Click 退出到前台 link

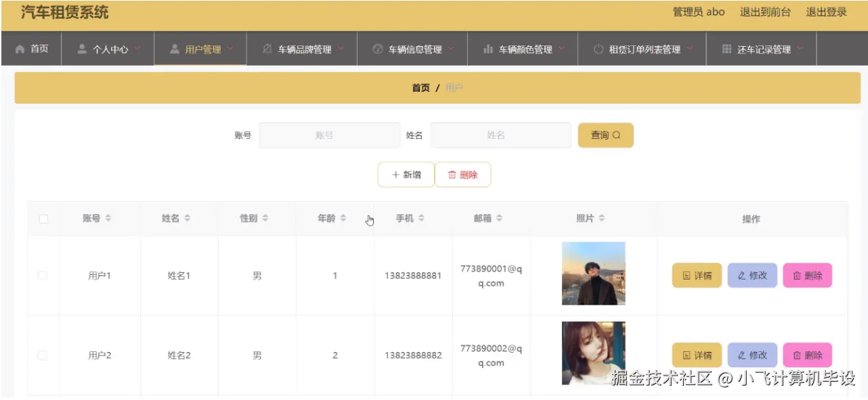(765, 12)
